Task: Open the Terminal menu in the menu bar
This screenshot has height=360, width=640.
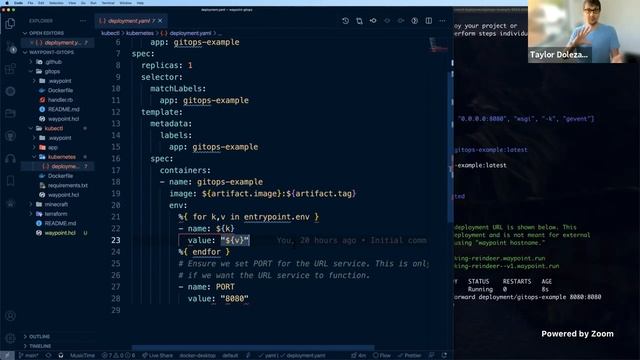Action: pos(108,3)
